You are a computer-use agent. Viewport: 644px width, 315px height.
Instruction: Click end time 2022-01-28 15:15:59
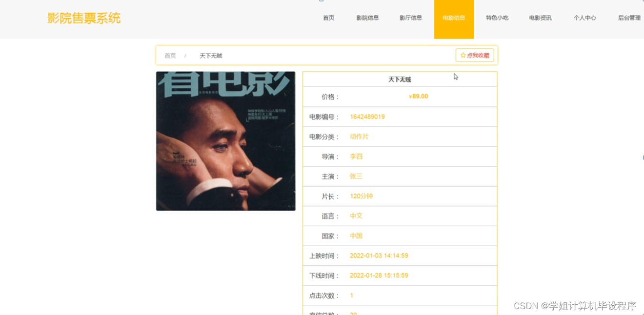379,276
